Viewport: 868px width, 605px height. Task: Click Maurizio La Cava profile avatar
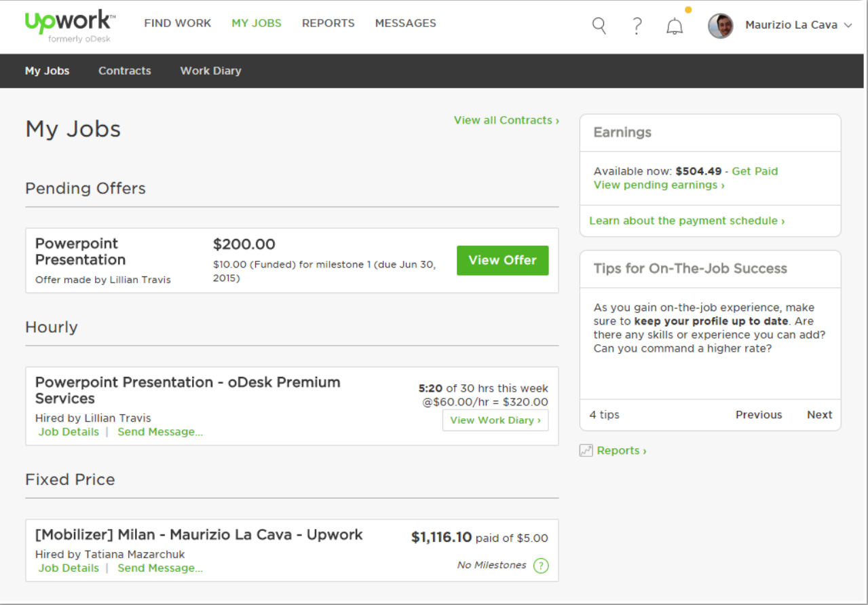[x=721, y=26]
